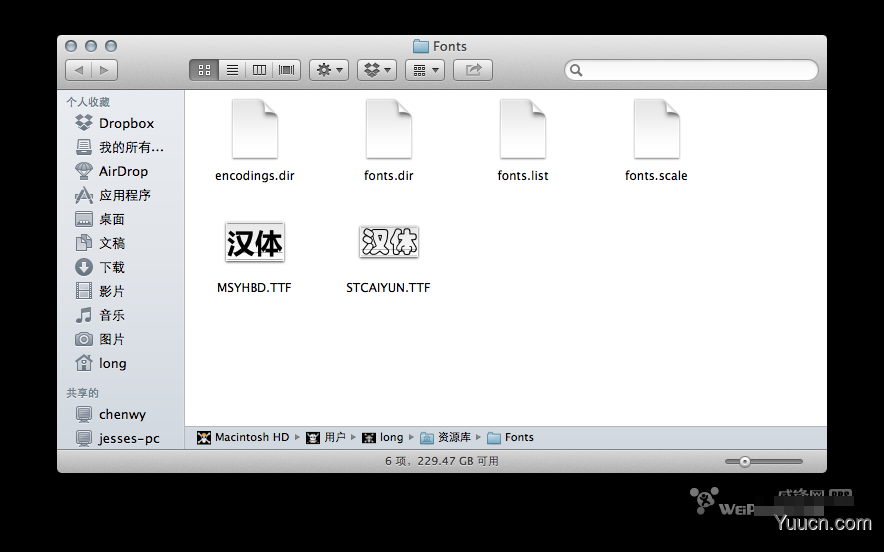Open 文稿 in the sidebar
Viewport: 884px width, 552px height.
click(x=121, y=243)
